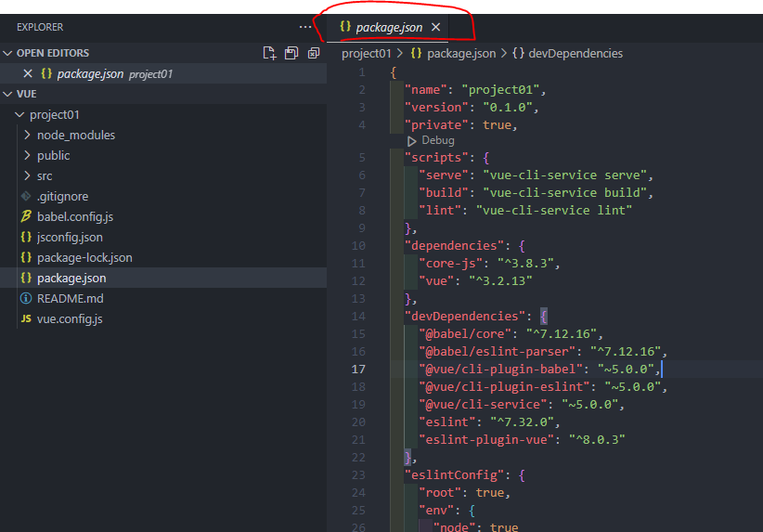Click line number 17 in the gutter

tap(358, 369)
